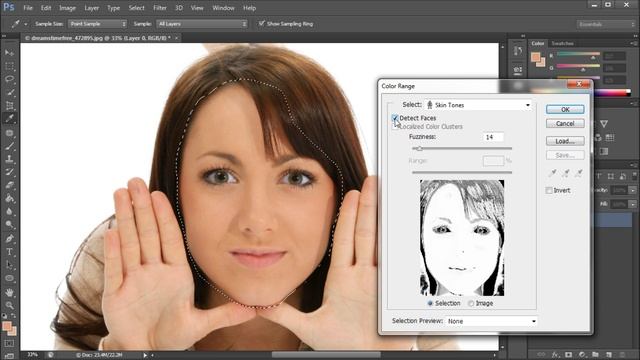Select the Blur tool
This screenshot has width=640, height=360.
[x=9, y=212]
